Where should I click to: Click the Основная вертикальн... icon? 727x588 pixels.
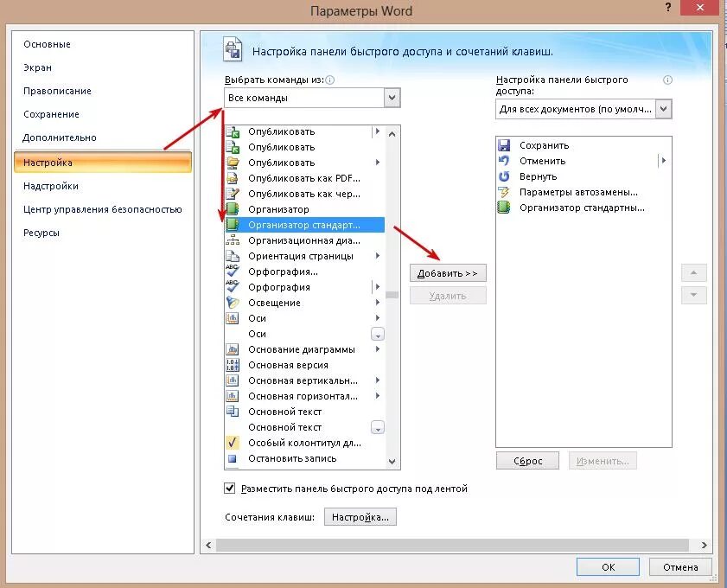(x=233, y=380)
